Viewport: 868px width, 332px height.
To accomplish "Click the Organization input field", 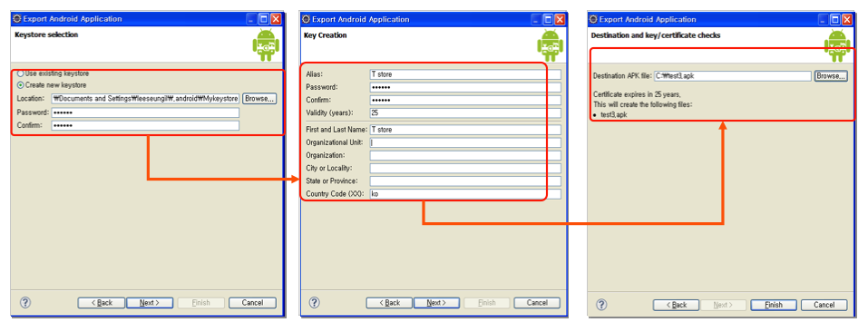I will coord(465,155).
